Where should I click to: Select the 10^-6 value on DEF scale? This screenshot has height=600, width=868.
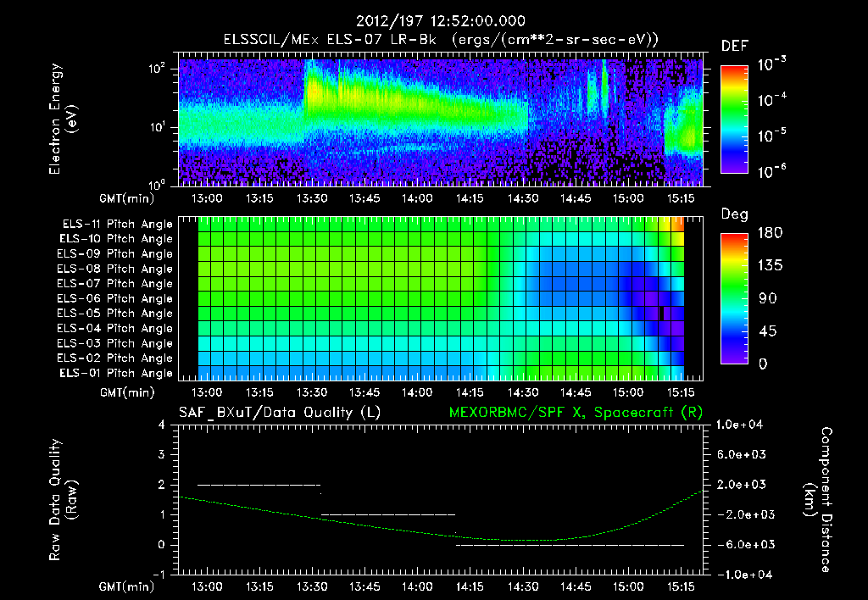coord(771,171)
